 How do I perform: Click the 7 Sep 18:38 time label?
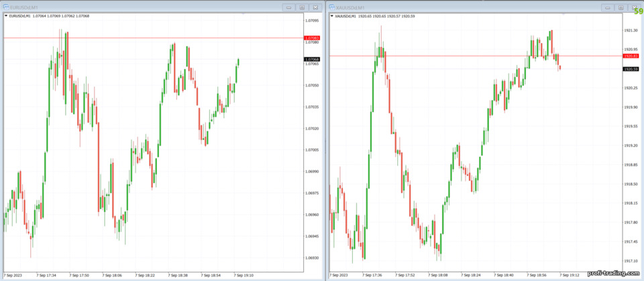point(178,275)
